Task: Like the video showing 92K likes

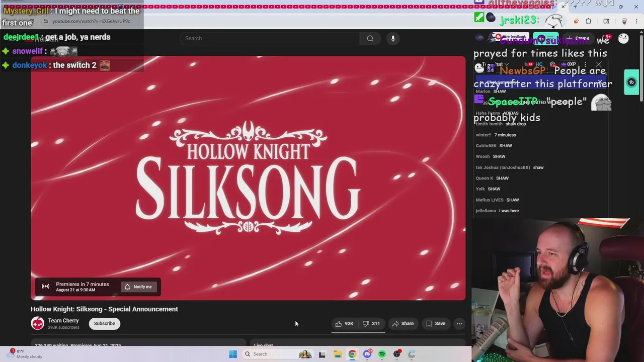Action: click(344, 324)
